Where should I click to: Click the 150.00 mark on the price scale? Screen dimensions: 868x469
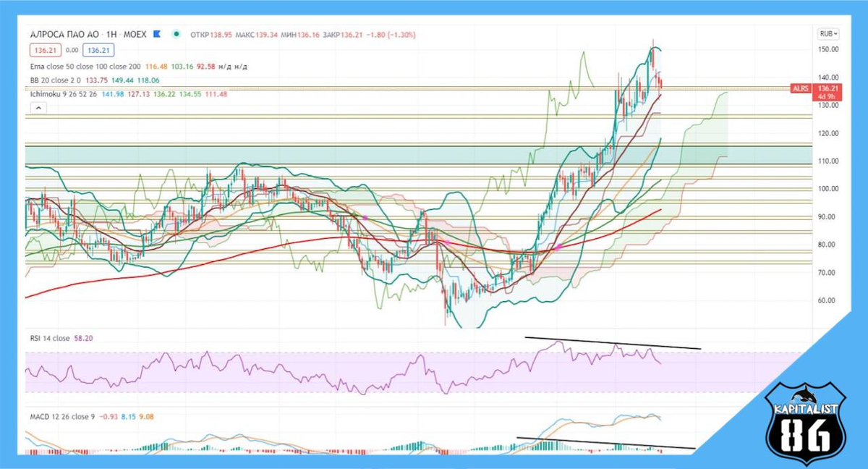coord(829,49)
